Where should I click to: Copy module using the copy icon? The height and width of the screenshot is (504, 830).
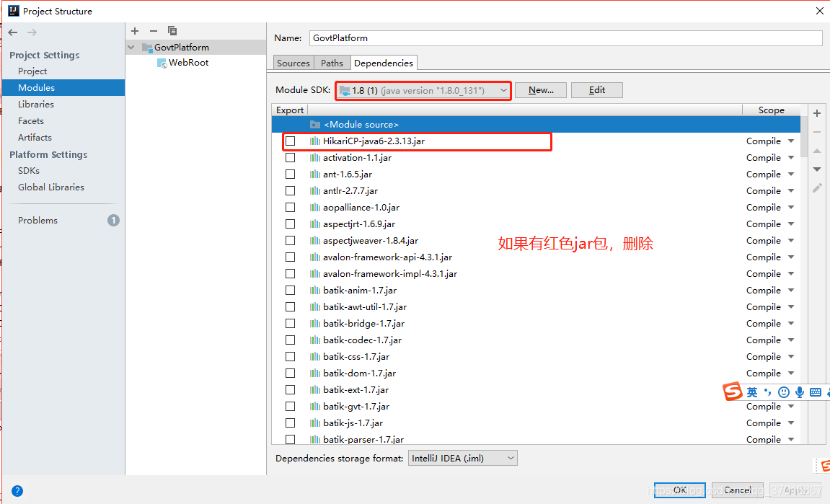(x=172, y=31)
